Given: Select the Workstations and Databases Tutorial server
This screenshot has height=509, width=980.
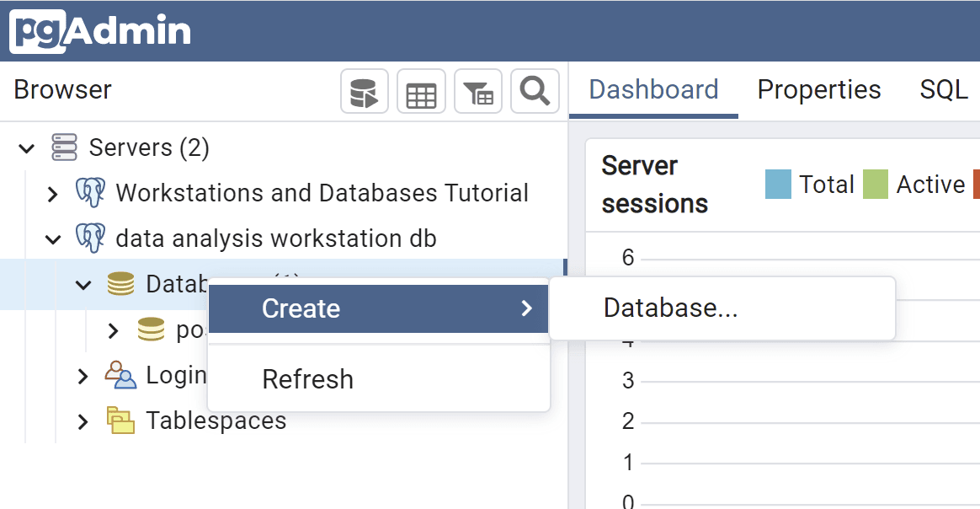Looking at the screenshot, I should [322, 193].
